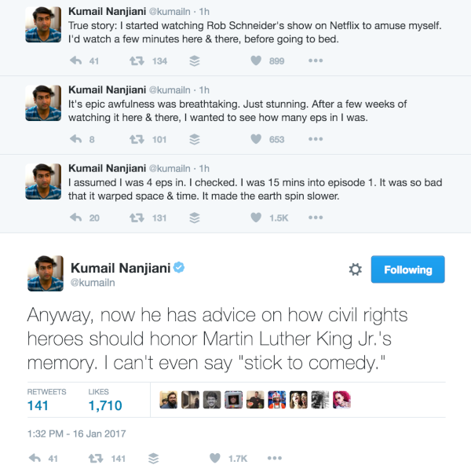Open the timestamp 1:32 PM - 16 Jan 2017
471x476 pixels.
76,434
